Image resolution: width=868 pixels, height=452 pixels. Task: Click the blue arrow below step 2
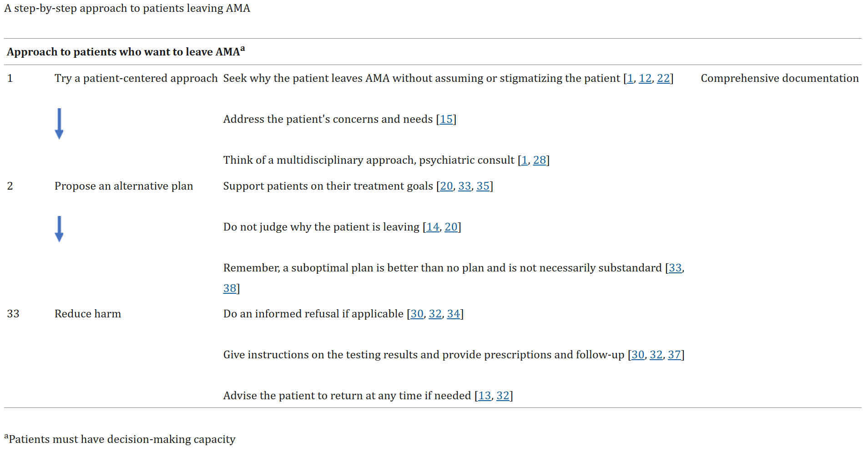(59, 229)
